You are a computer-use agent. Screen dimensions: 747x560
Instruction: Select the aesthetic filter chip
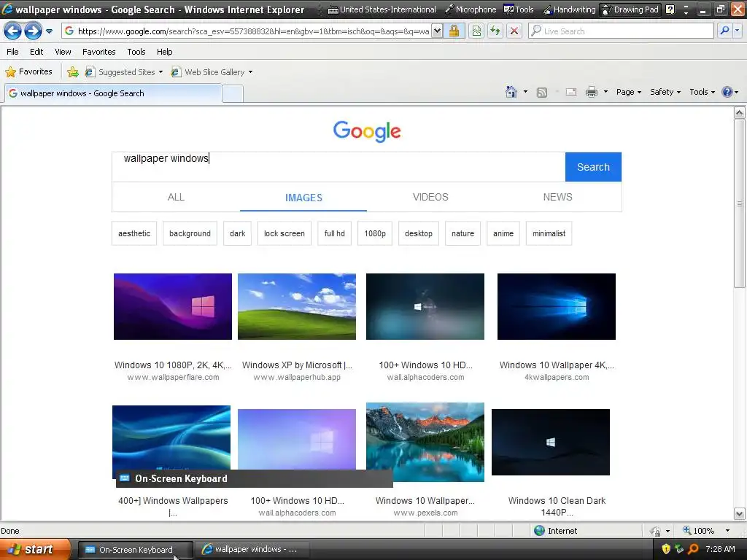[134, 233]
